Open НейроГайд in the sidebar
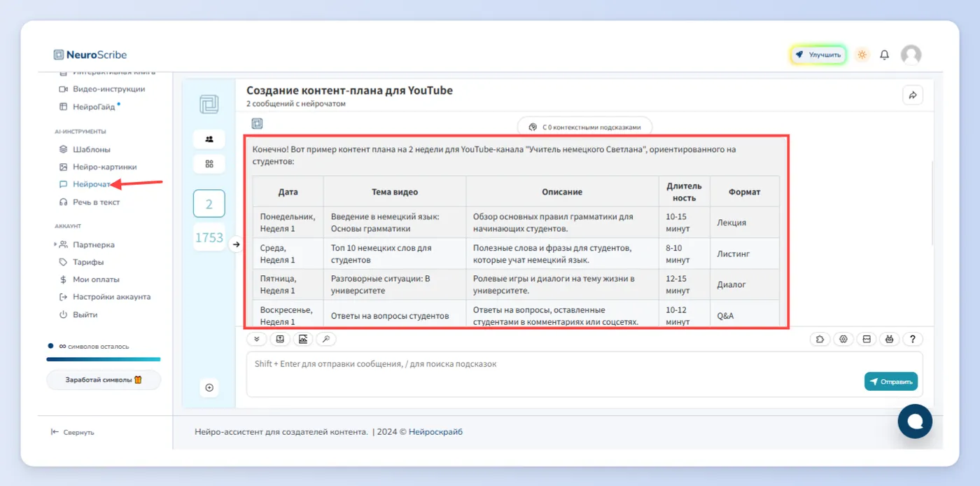The image size is (980, 486). click(x=90, y=106)
